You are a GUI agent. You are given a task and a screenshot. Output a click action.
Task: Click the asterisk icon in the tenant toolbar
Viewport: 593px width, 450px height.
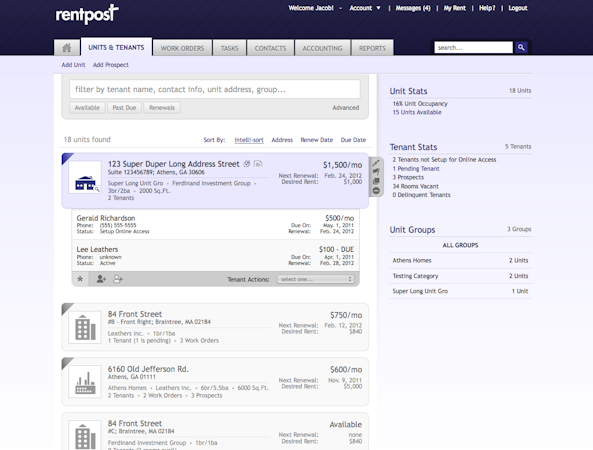(x=80, y=279)
